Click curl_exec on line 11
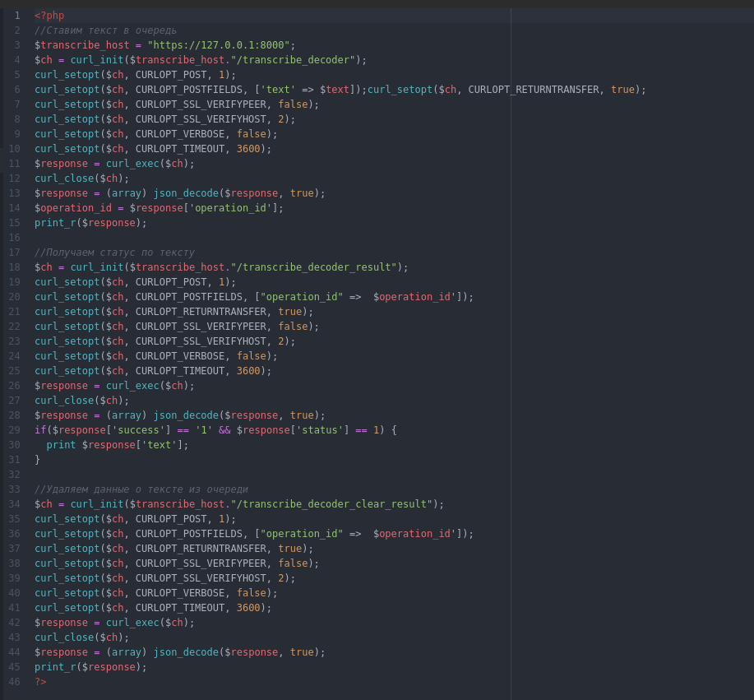754x700 pixels. point(132,164)
